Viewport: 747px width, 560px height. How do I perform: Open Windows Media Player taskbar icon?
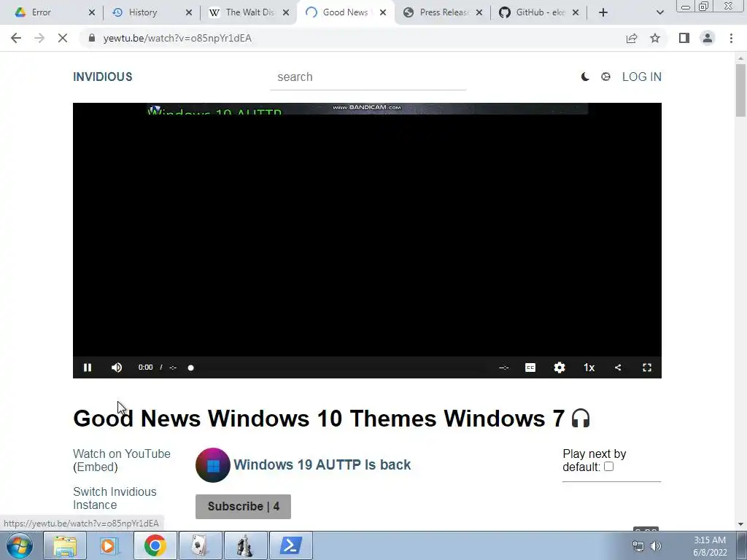click(109, 545)
